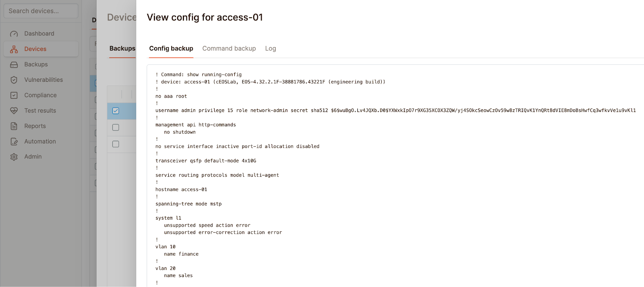Image resolution: width=644 pixels, height=287 pixels.
Task: Switch to the Command backup tab
Action: 229,48
